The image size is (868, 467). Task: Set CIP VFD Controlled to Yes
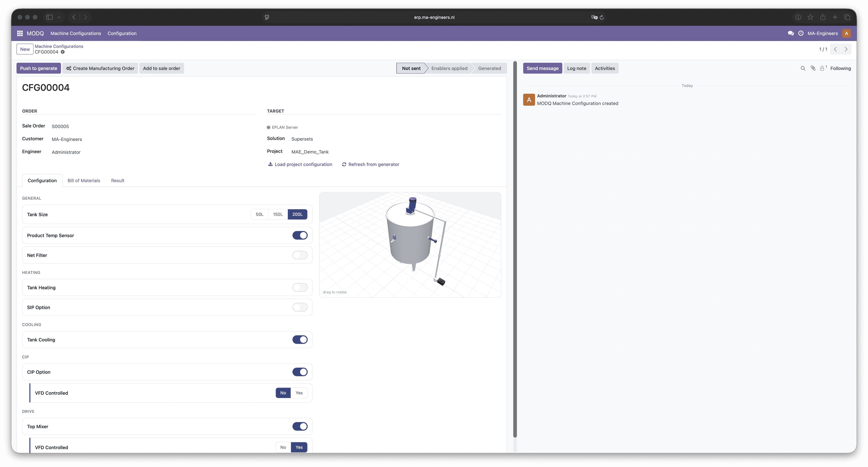pos(299,393)
